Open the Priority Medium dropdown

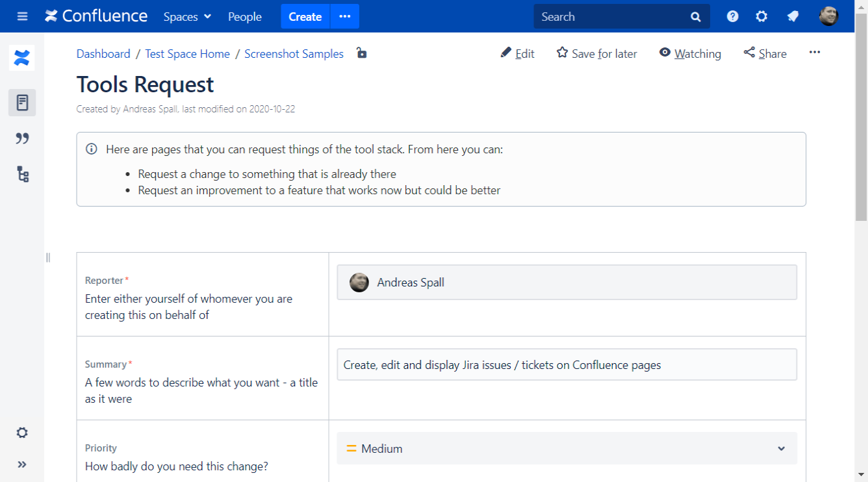(567, 448)
